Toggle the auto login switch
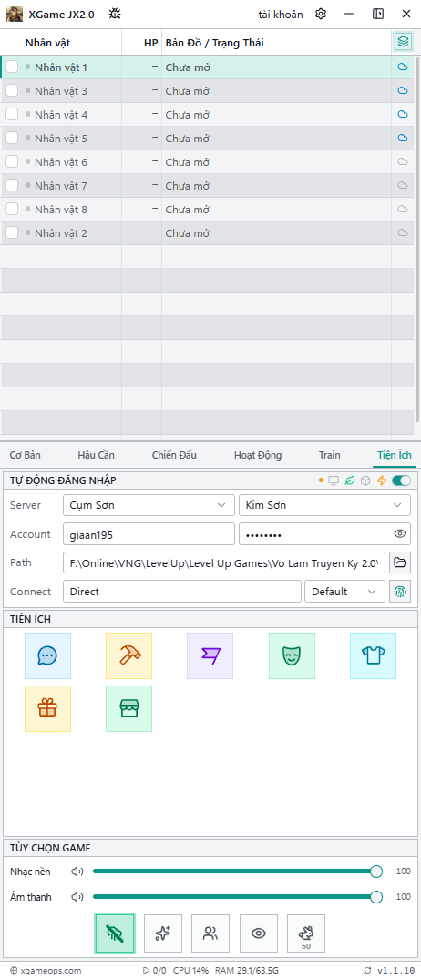 402,480
